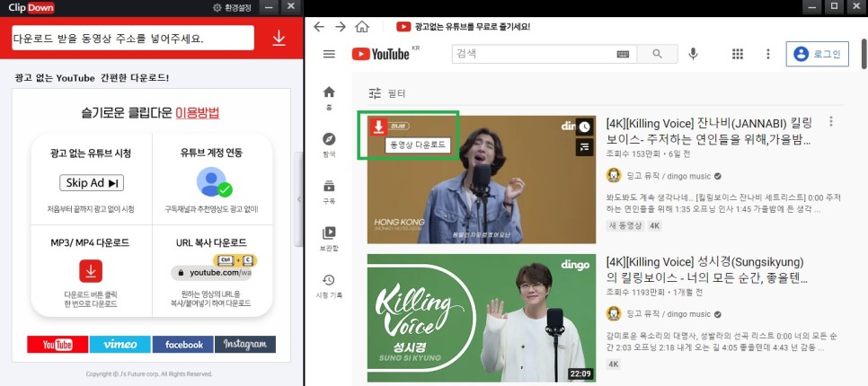This screenshot has width=868, height=386.
Task: Go back in the browser
Action: (x=319, y=27)
